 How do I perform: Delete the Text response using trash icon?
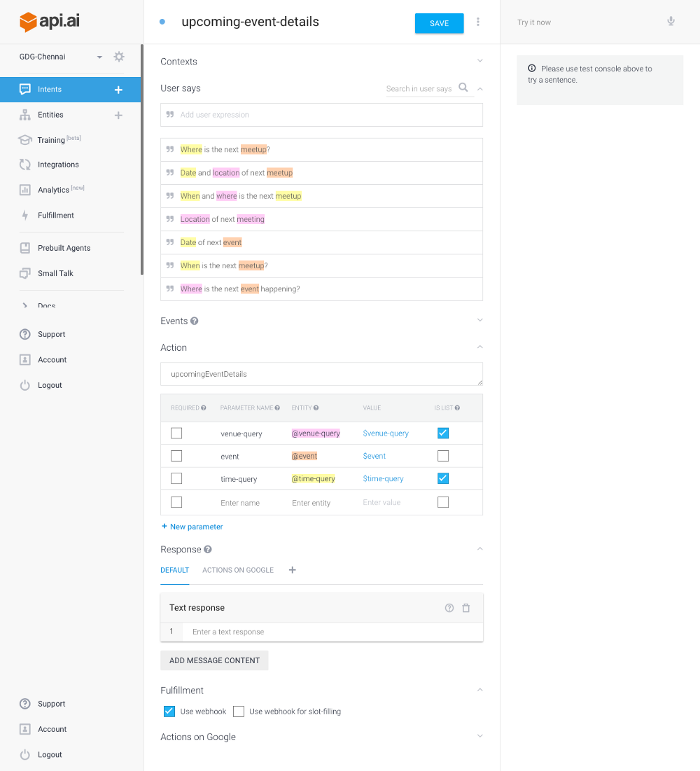(465, 608)
